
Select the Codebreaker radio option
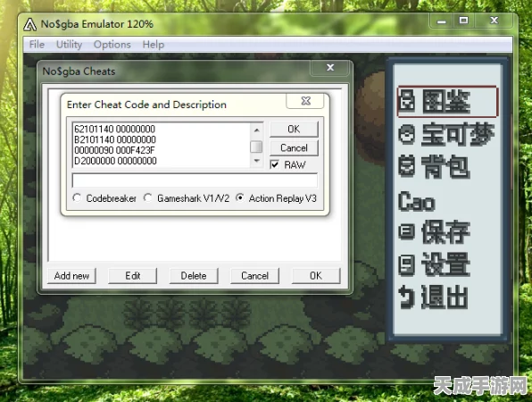click(77, 197)
